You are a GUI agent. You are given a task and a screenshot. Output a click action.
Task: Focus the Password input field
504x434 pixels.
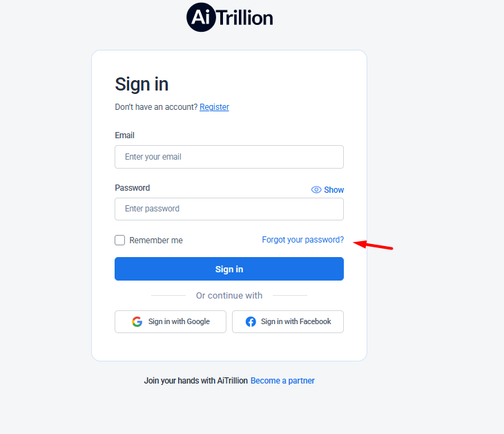click(229, 209)
